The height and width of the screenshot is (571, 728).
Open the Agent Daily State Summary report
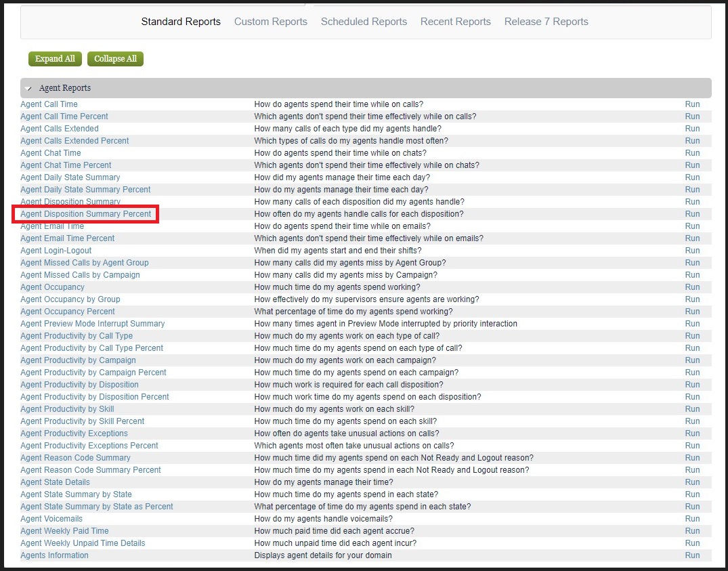70,177
